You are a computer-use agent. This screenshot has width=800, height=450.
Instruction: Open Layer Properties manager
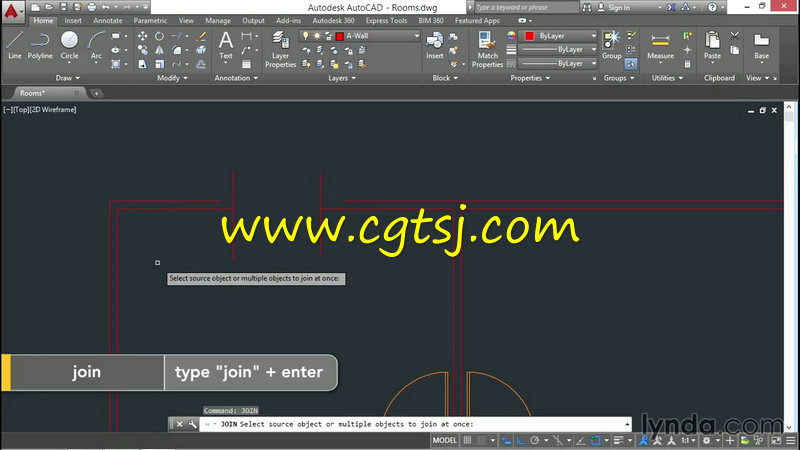pos(280,49)
